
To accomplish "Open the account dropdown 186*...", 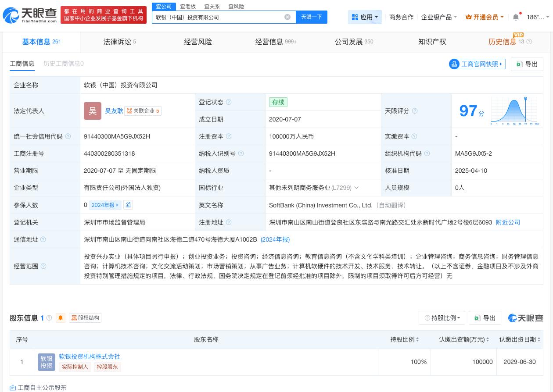I will coord(538,17).
